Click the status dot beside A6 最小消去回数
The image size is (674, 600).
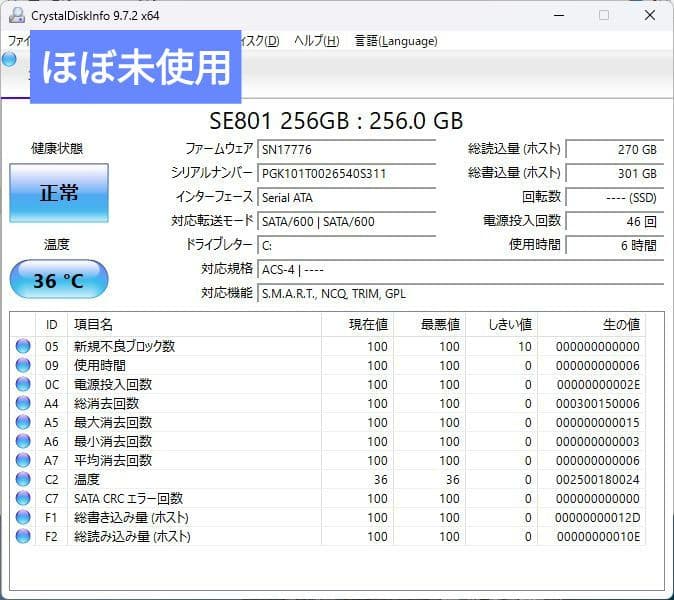(x=23, y=441)
